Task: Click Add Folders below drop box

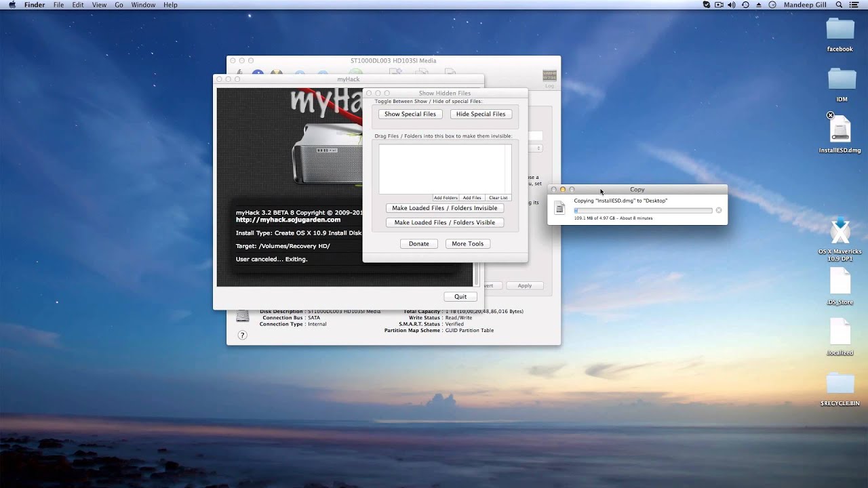Action: pyautogui.click(x=446, y=198)
